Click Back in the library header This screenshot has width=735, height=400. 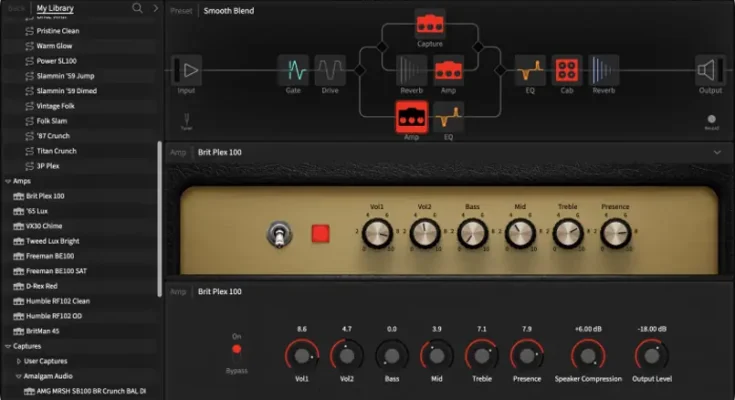14,8
